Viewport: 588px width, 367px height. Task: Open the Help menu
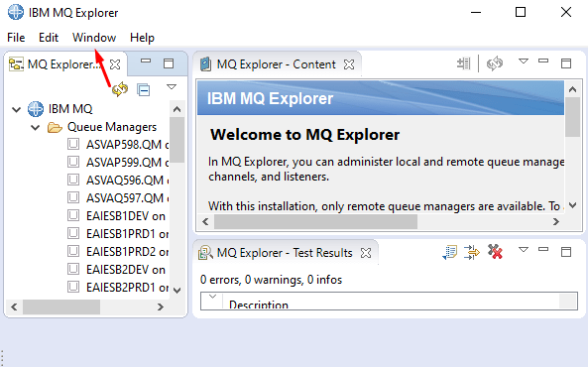point(142,38)
